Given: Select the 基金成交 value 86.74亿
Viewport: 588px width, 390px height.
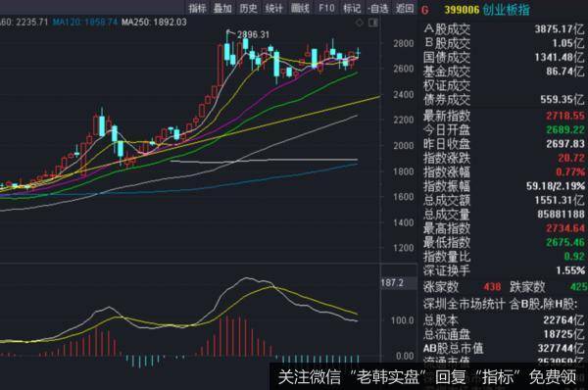Looking at the screenshot, I should click(x=564, y=72).
